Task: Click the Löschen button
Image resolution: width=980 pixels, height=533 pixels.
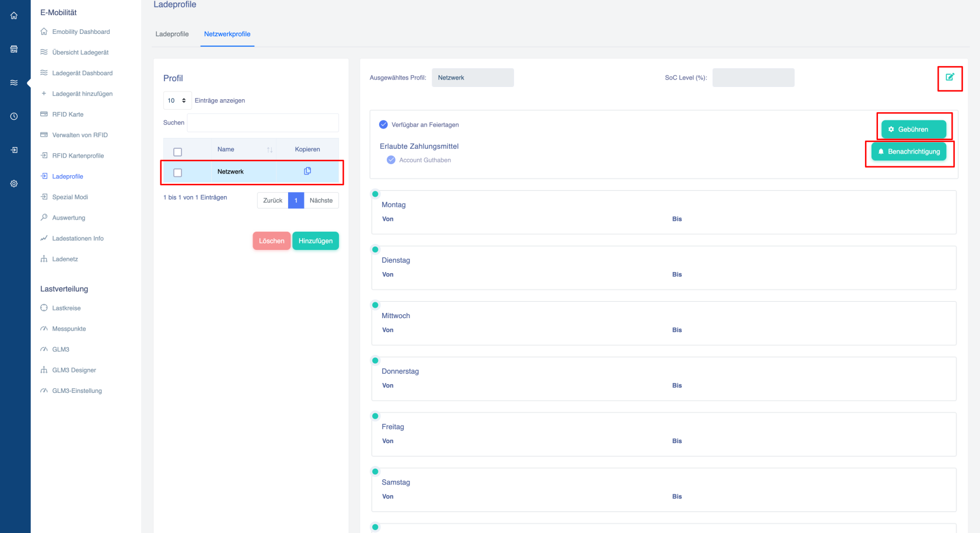Action: coord(271,241)
